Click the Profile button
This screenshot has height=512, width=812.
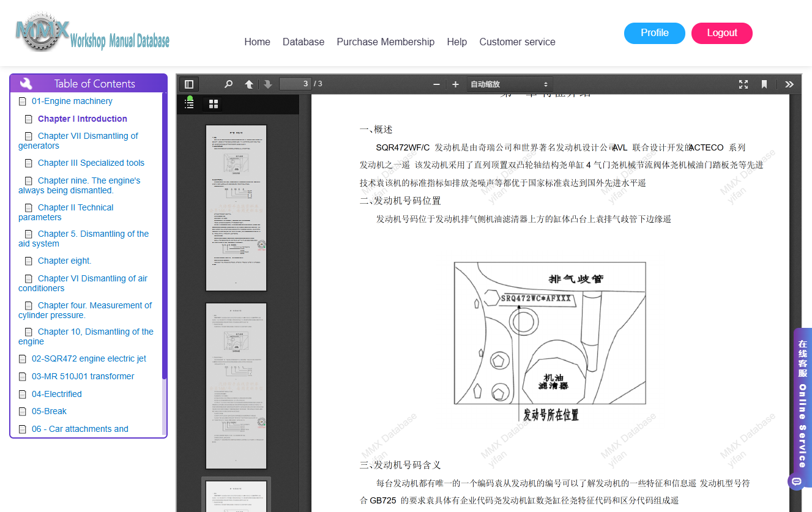tap(655, 33)
